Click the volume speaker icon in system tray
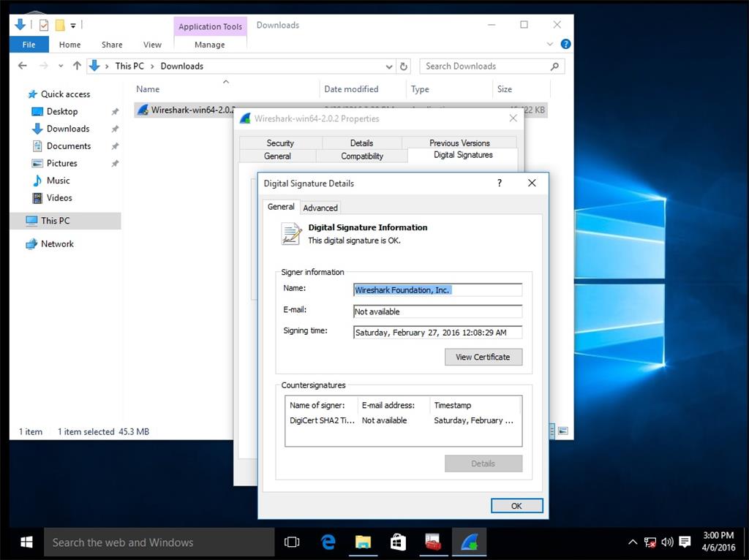The image size is (749, 560). [667, 542]
